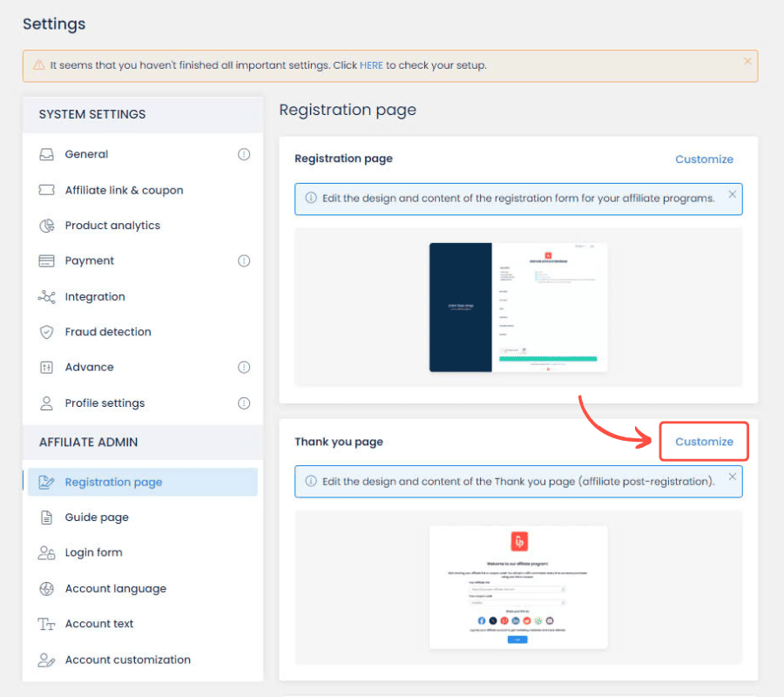Image resolution: width=784 pixels, height=697 pixels.
Task: Click the warning info icon beside Payment
Action: pyautogui.click(x=244, y=261)
